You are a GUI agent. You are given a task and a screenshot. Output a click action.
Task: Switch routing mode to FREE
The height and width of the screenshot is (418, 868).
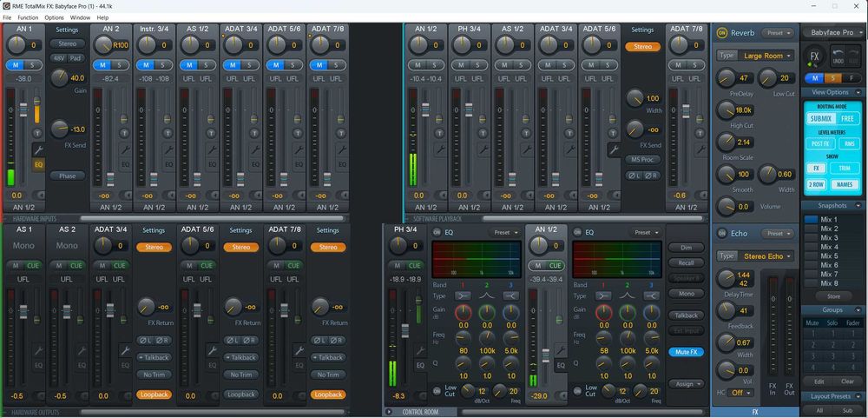(x=847, y=119)
